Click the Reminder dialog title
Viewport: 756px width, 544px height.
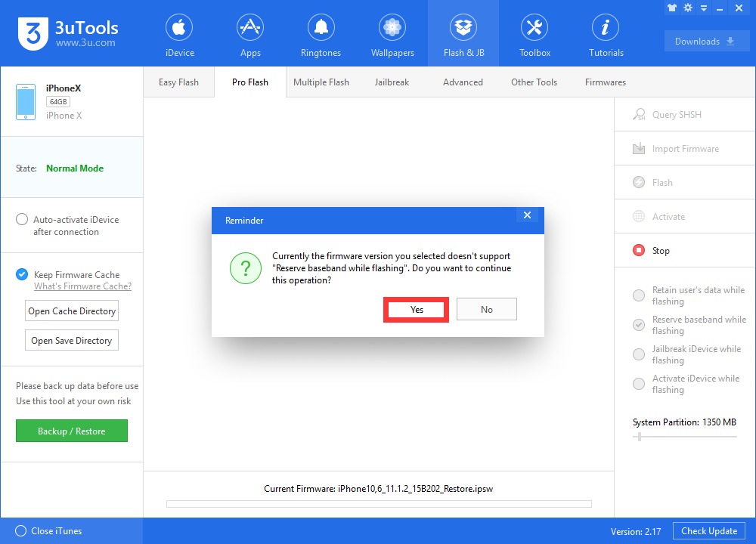[244, 220]
